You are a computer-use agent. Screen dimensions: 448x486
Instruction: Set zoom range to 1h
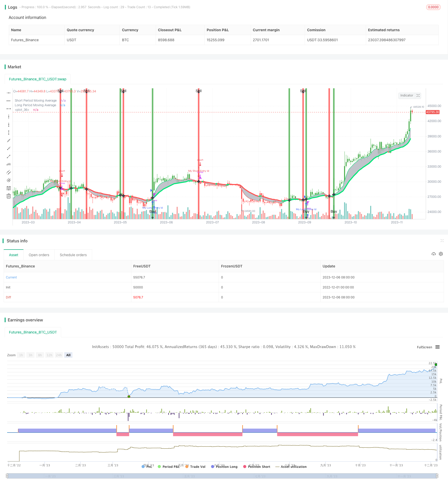click(x=21, y=355)
